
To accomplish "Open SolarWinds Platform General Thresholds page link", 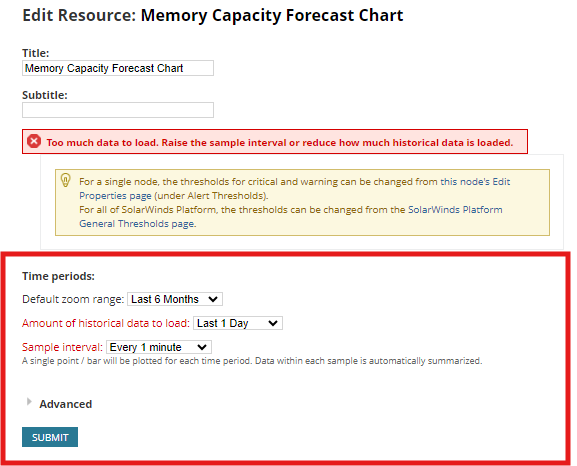I will point(291,216).
